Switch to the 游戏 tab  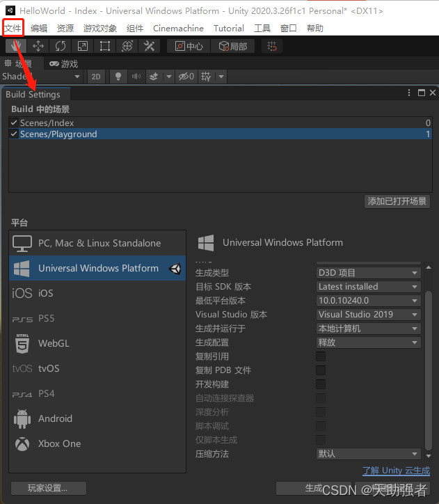click(63, 63)
